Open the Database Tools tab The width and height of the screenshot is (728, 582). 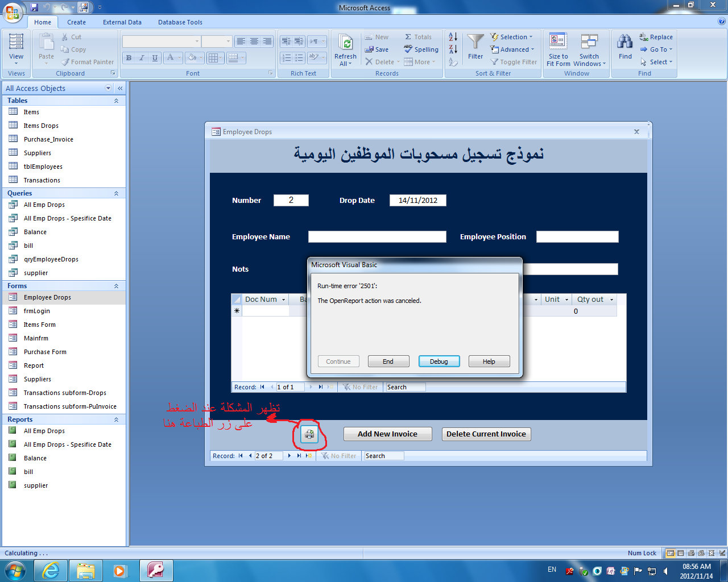click(180, 22)
